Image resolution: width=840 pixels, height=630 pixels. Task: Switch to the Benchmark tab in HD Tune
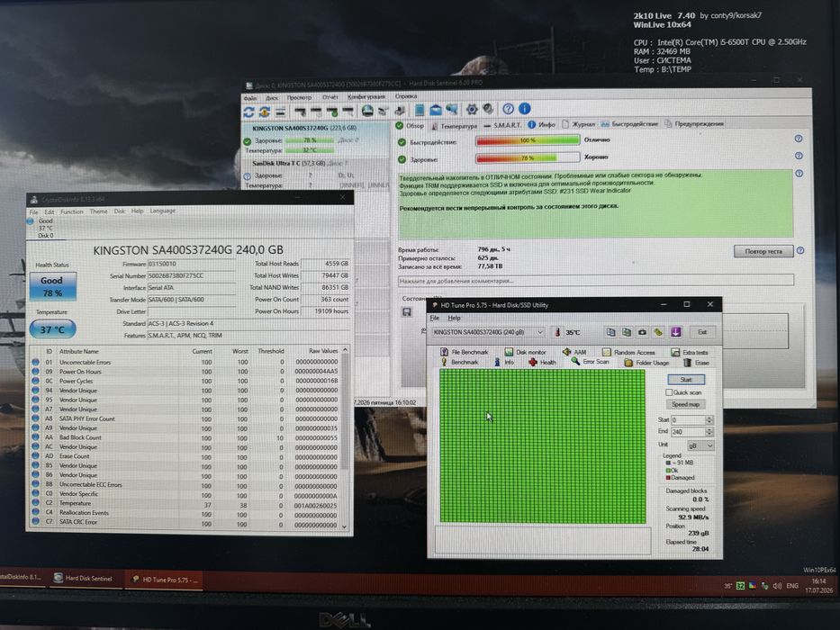pos(459,362)
